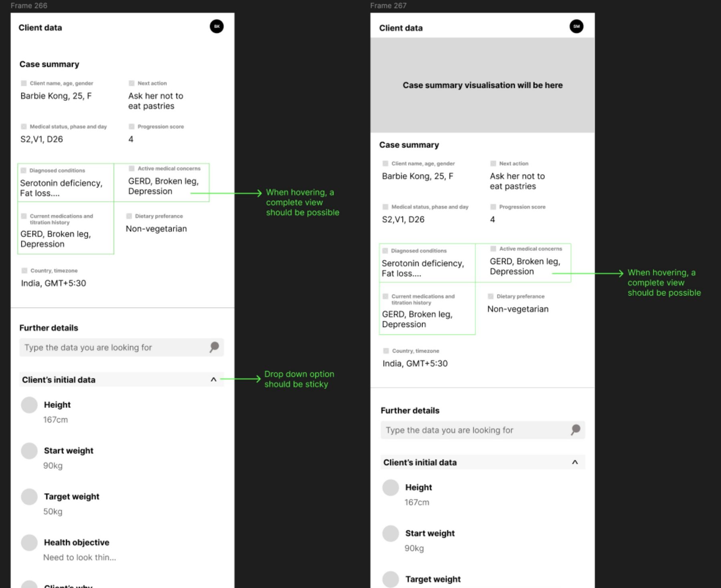
Task: Click 'Client data' title in Frame 267
Action: [x=401, y=28]
